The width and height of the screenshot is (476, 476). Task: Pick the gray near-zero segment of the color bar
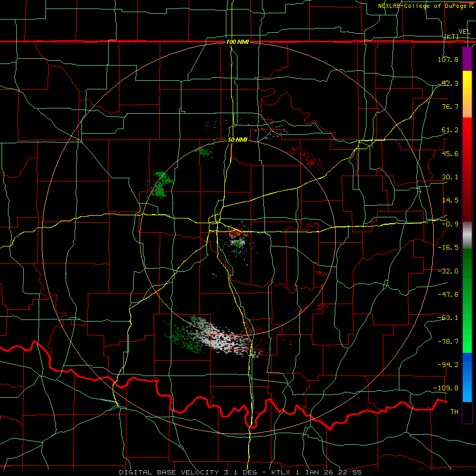(467, 235)
